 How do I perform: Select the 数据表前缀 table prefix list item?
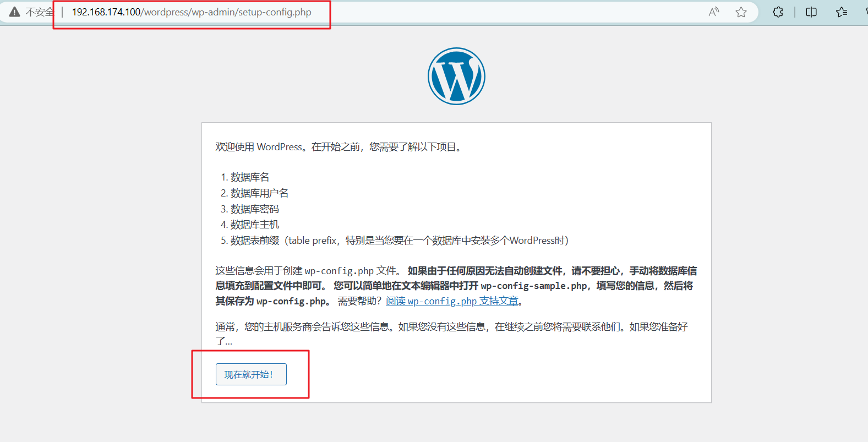click(400, 241)
